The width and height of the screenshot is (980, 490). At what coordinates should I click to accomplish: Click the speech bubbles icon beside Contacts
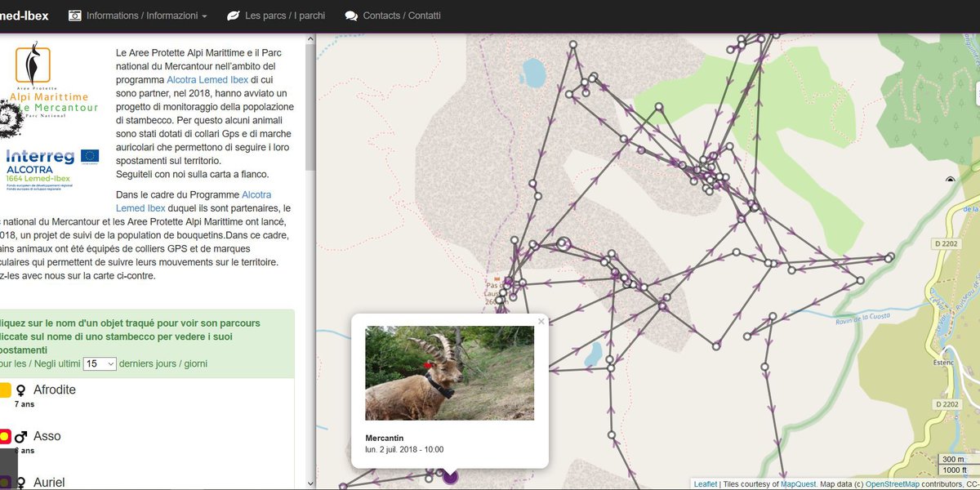click(x=351, y=16)
